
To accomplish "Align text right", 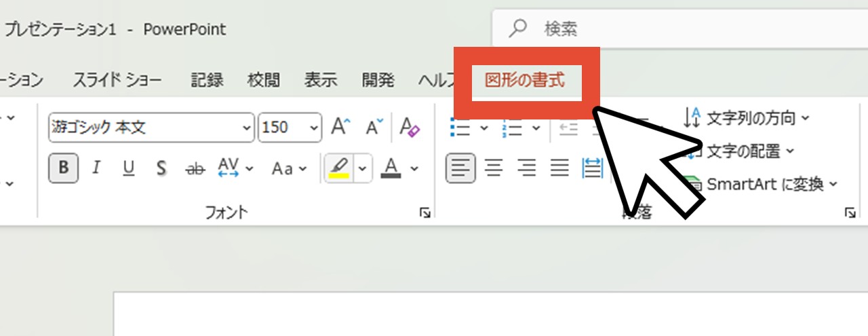I will 527,168.
